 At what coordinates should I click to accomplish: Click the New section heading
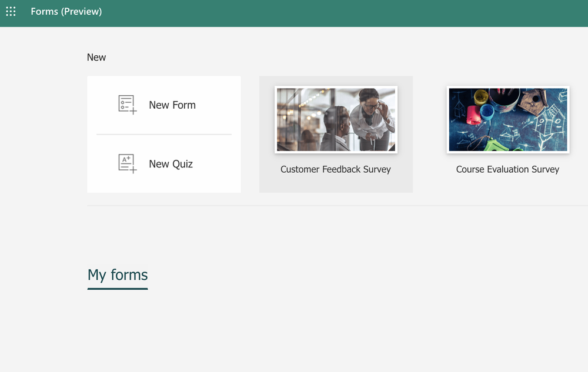coord(96,58)
